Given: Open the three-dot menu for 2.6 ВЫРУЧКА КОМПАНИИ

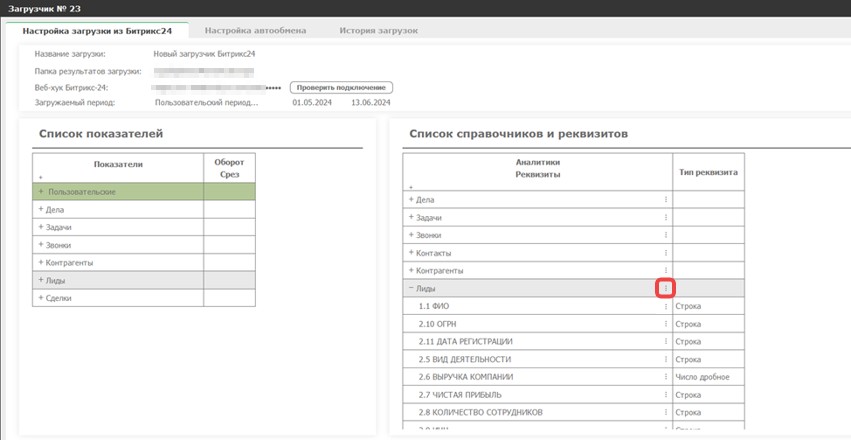Looking at the screenshot, I should (x=666, y=377).
